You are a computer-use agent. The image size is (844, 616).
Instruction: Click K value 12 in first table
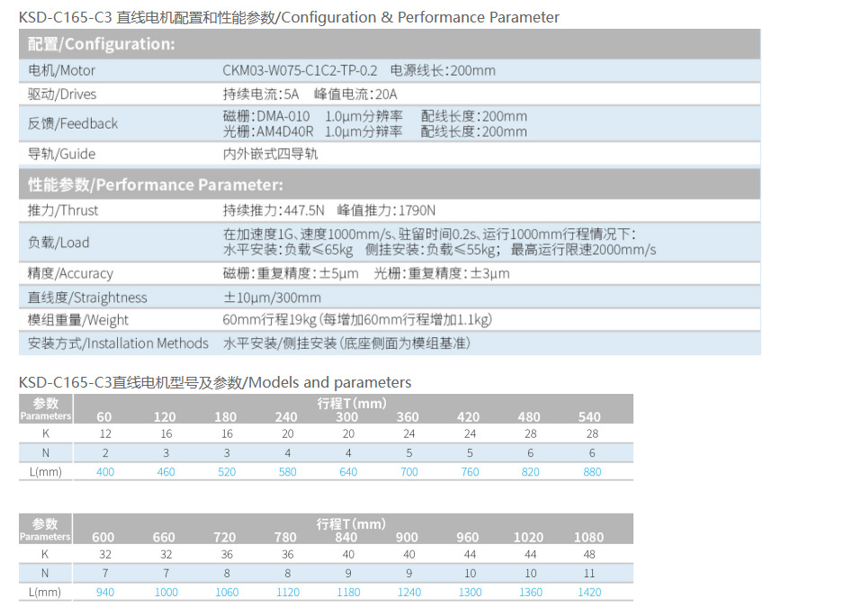tap(105, 433)
